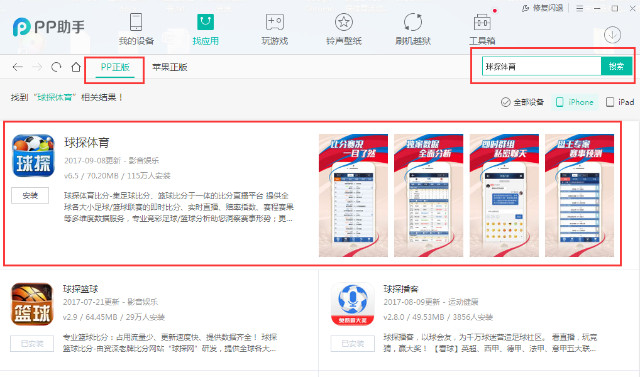640x377 pixels.
Task: Click the 球探体育 description text
Action: (179, 207)
